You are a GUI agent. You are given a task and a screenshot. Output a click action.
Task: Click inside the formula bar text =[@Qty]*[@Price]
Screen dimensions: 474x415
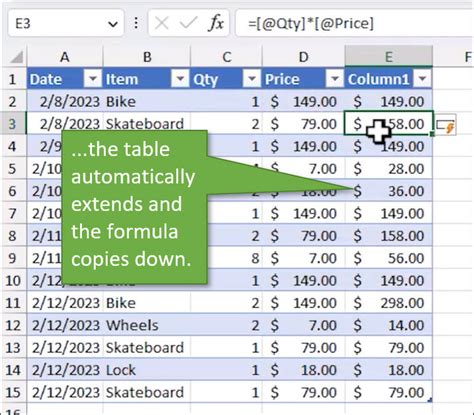(x=311, y=24)
